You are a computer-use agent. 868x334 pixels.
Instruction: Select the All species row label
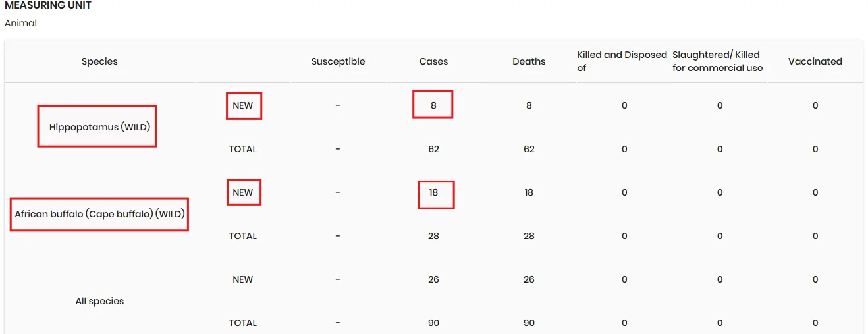[x=99, y=301]
